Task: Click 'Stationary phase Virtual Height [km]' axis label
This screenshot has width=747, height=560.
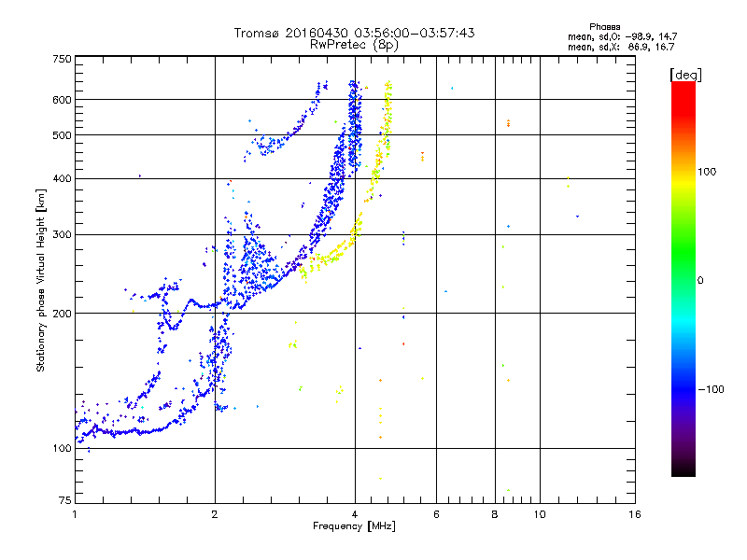Action: [x=41, y=280]
